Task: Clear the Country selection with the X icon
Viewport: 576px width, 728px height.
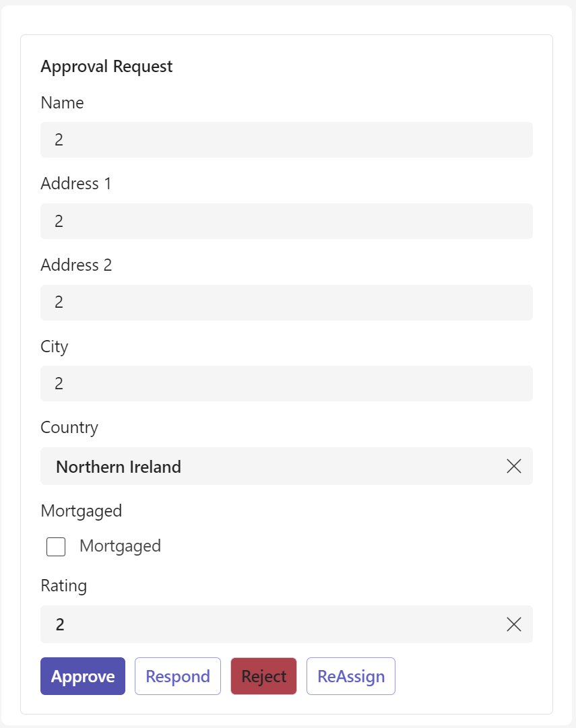Action: click(513, 466)
